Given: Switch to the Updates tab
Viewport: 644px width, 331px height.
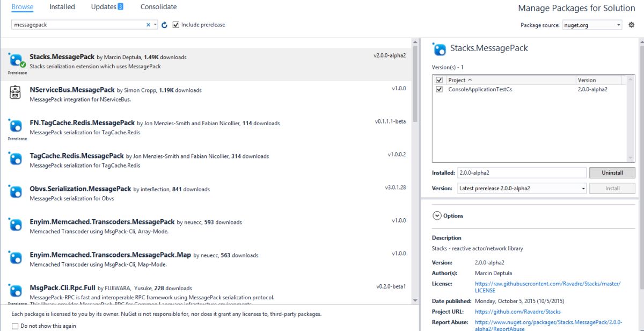Looking at the screenshot, I should tap(104, 7).
